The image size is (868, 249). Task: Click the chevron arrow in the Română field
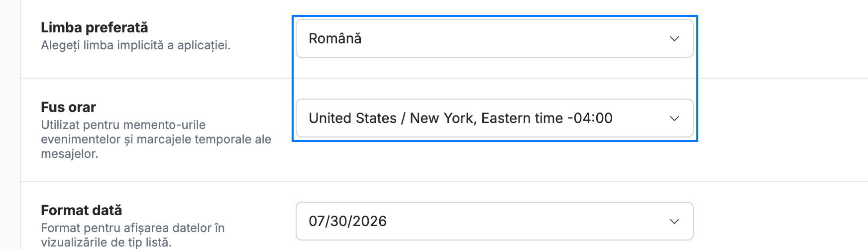(x=674, y=39)
